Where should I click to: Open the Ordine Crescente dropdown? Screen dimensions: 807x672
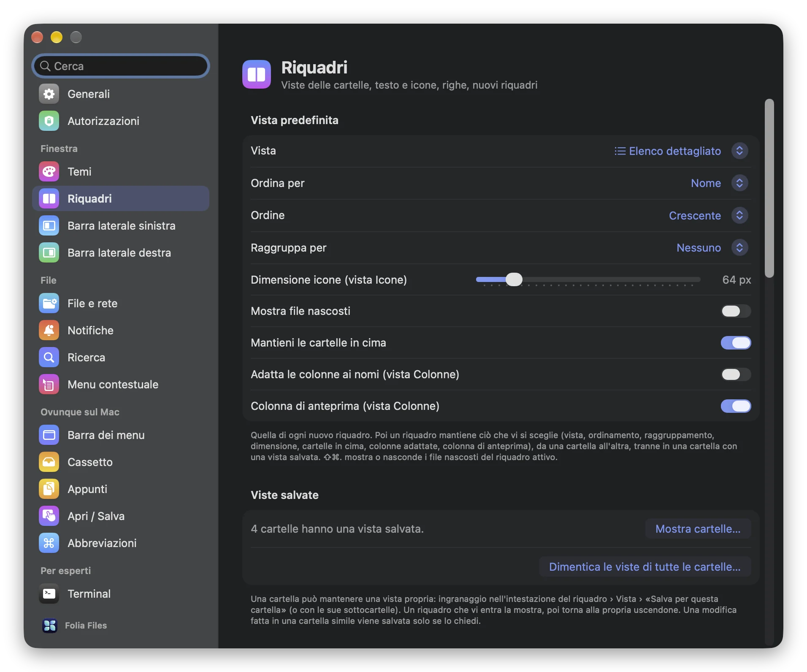pos(708,216)
